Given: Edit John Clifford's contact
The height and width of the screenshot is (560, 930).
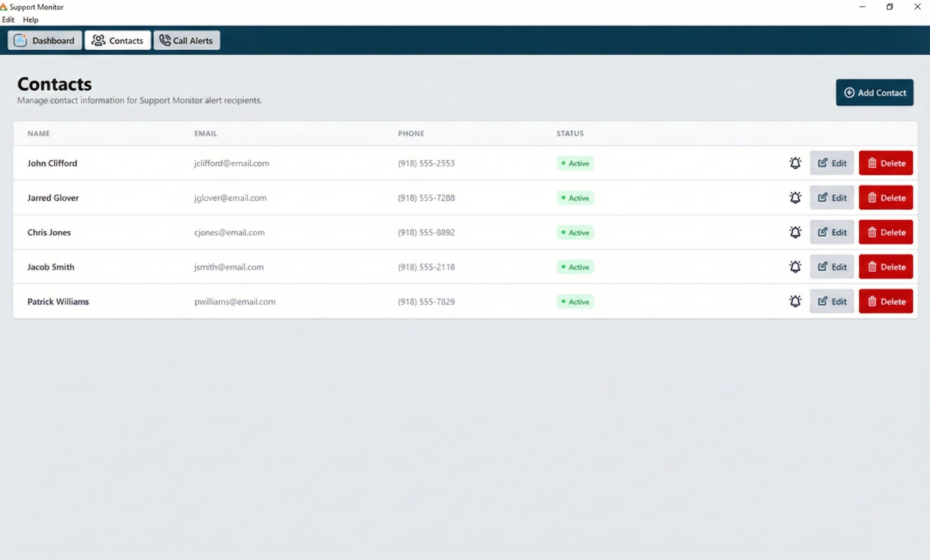Looking at the screenshot, I should 832,163.
